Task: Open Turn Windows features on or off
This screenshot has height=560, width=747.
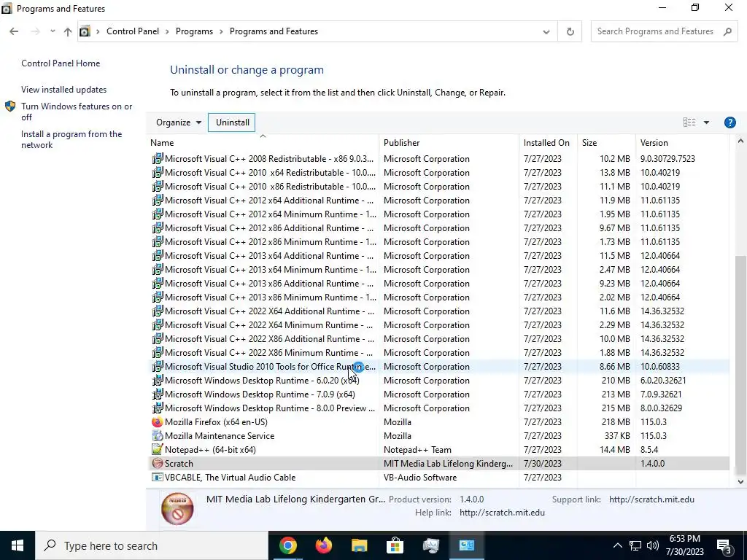Action: (77, 112)
